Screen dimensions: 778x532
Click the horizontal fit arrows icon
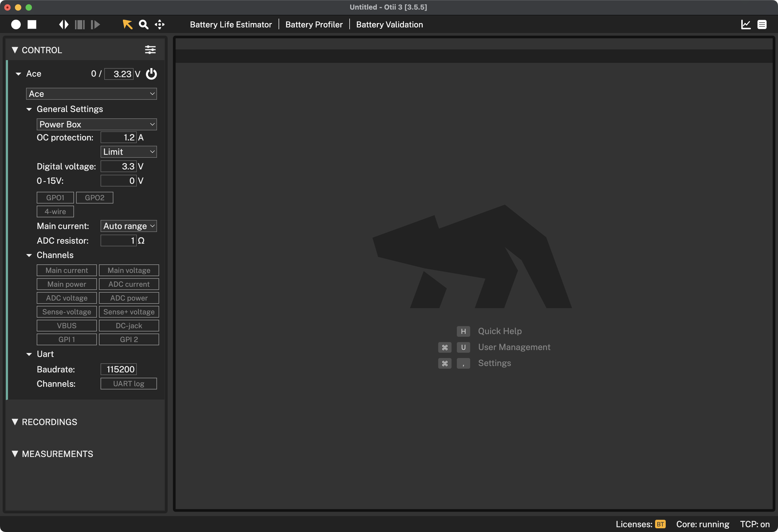point(64,24)
